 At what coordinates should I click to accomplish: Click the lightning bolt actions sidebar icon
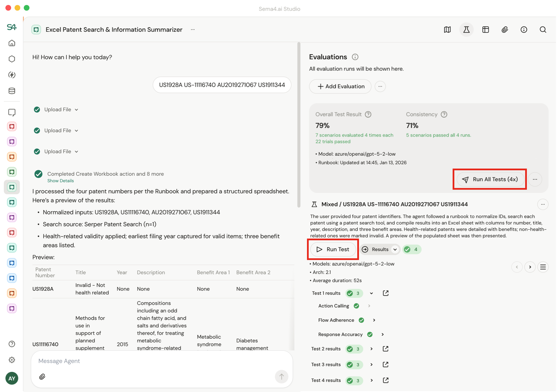[x=12, y=75]
